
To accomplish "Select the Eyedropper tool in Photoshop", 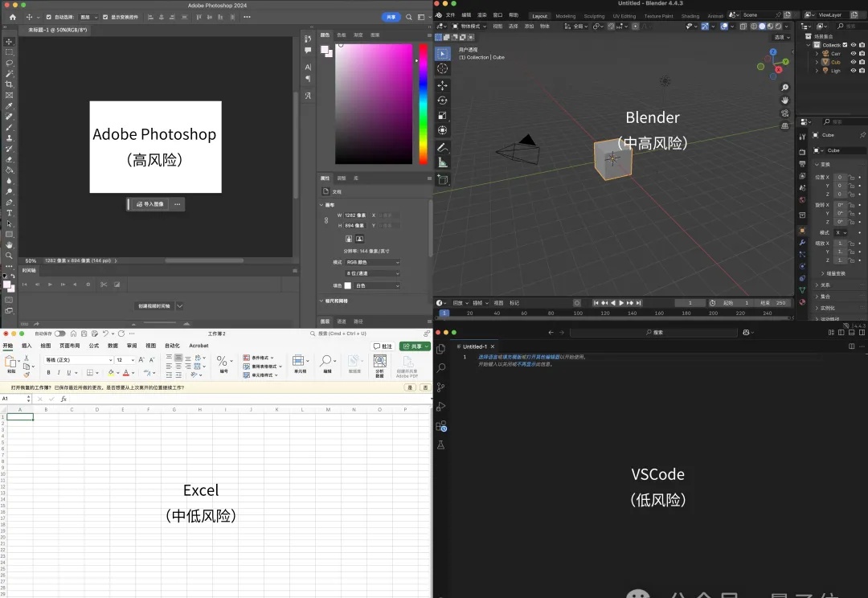I will point(10,106).
